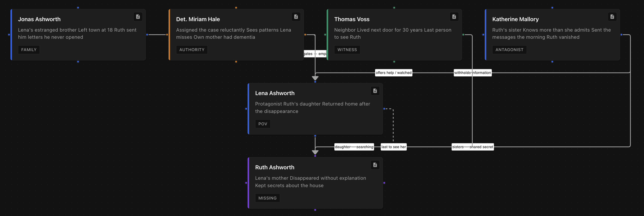Click right connection handle of Jonas Ashworth card
This screenshot has width=644, height=216.
tap(147, 35)
